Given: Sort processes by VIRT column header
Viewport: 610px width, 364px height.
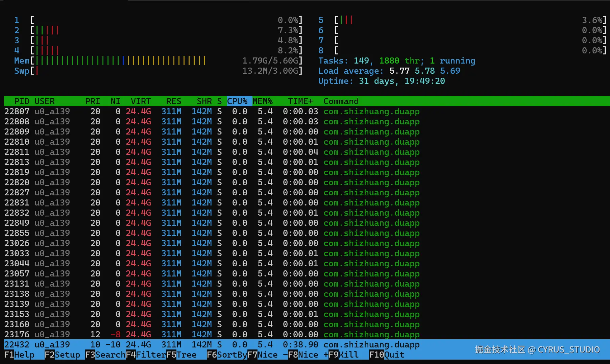Looking at the screenshot, I should (x=141, y=101).
